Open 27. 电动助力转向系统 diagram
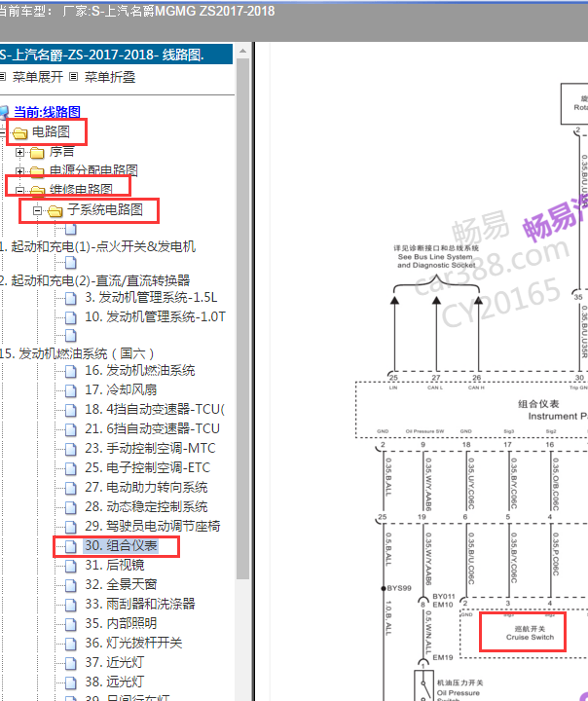 point(146,488)
